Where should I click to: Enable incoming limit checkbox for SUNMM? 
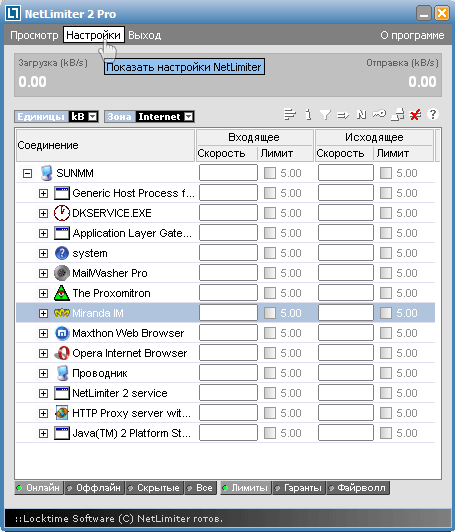270,173
